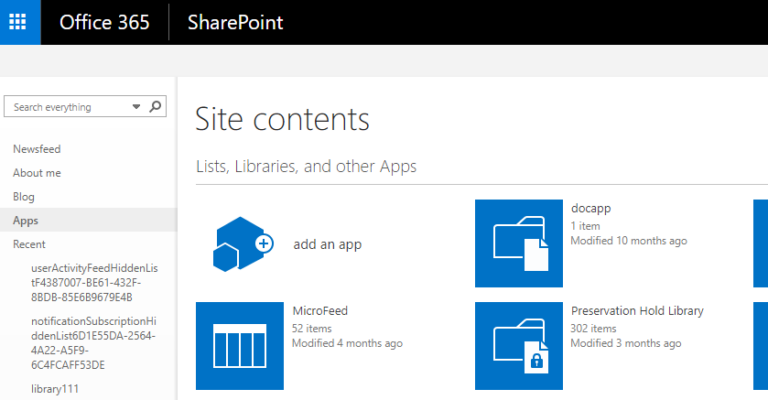The image size is (768, 400).
Task: Click the Preservation Hold Library title
Action: (x=637, y=311)
